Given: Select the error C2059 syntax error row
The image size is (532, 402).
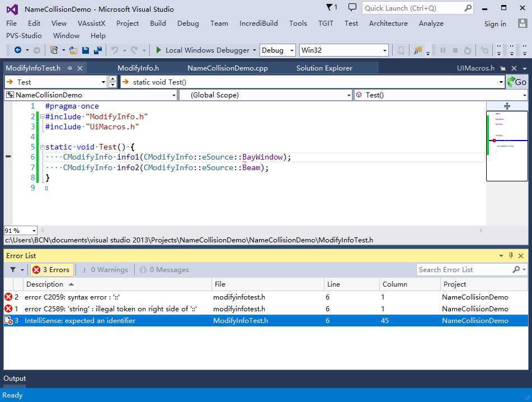Looking at the screenshot, I should (266, 297).
